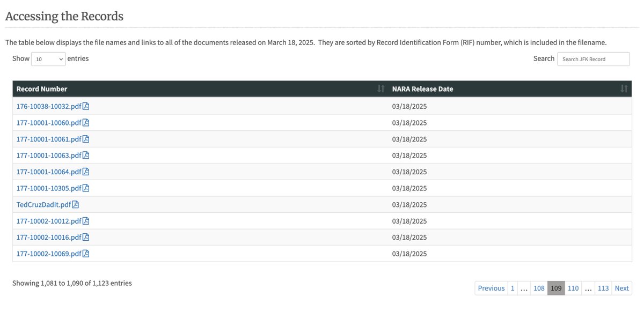644x311 pixels.
Task: Open the 177-10002-10012.pdf link
Action: coord(49,221)
